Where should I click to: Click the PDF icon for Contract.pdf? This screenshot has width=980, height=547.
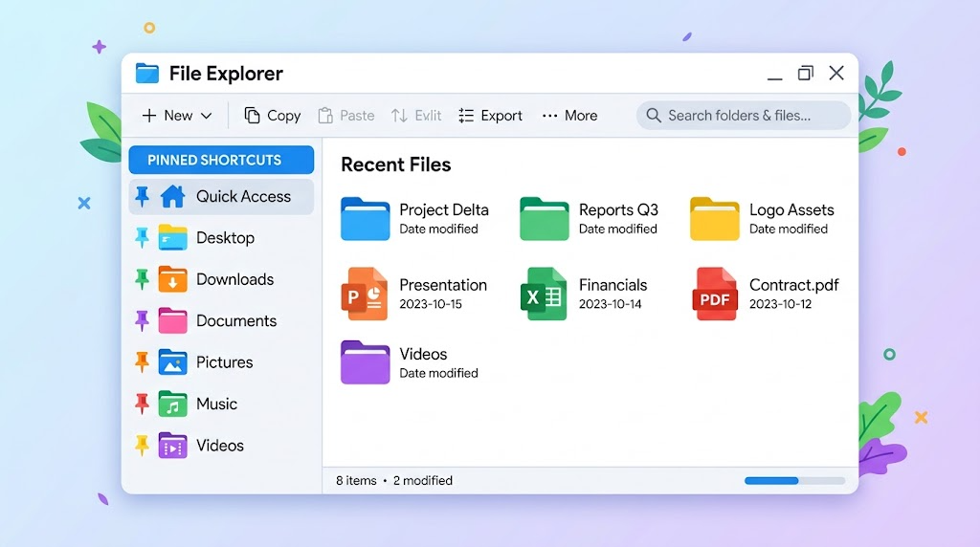715,295
